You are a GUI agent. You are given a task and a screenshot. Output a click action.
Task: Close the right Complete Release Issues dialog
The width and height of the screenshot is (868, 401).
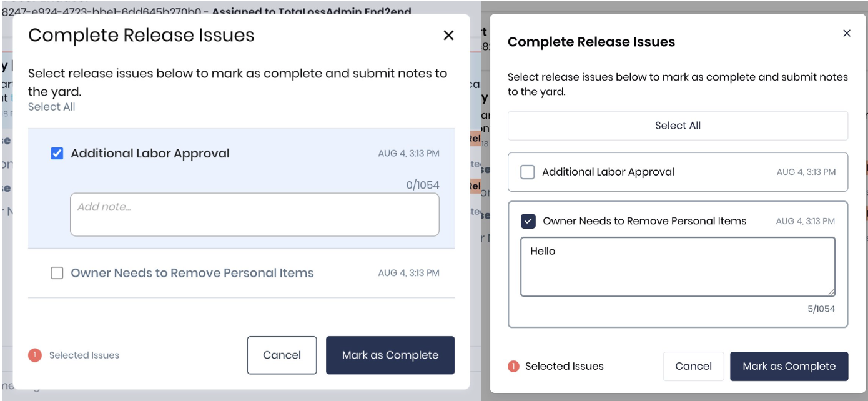[847, 33]
